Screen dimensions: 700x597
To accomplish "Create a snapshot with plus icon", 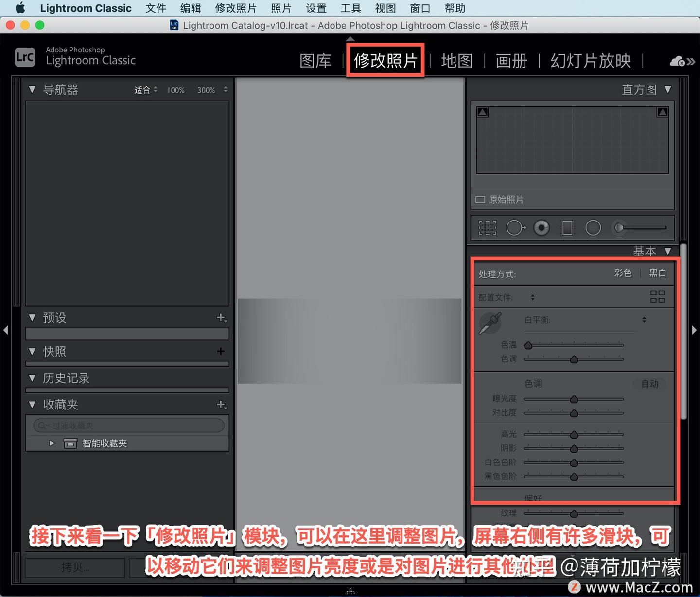I will pos(221,351).
